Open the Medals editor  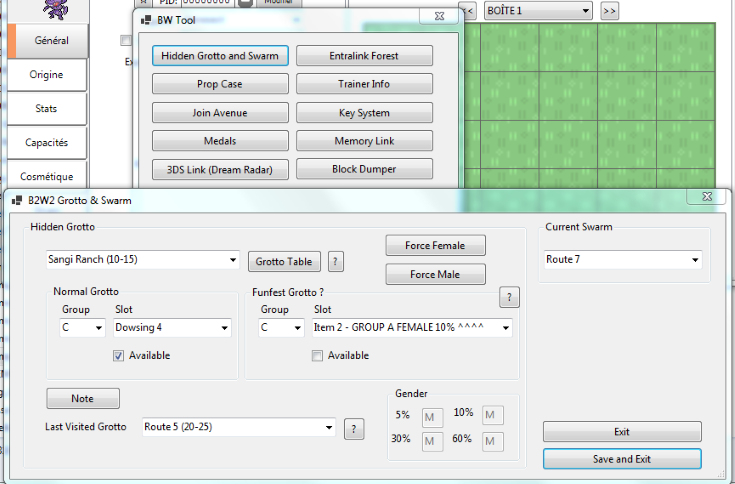point(220,141)
